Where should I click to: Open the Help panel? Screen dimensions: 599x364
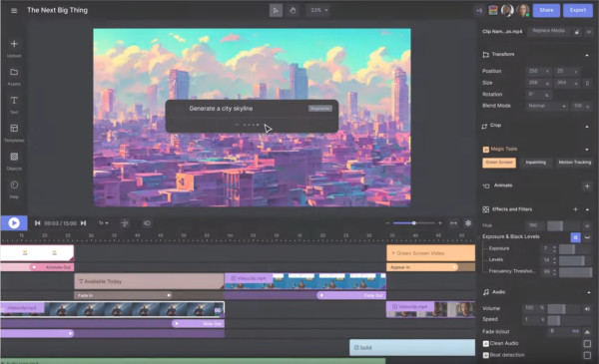[x=14, y=189]
